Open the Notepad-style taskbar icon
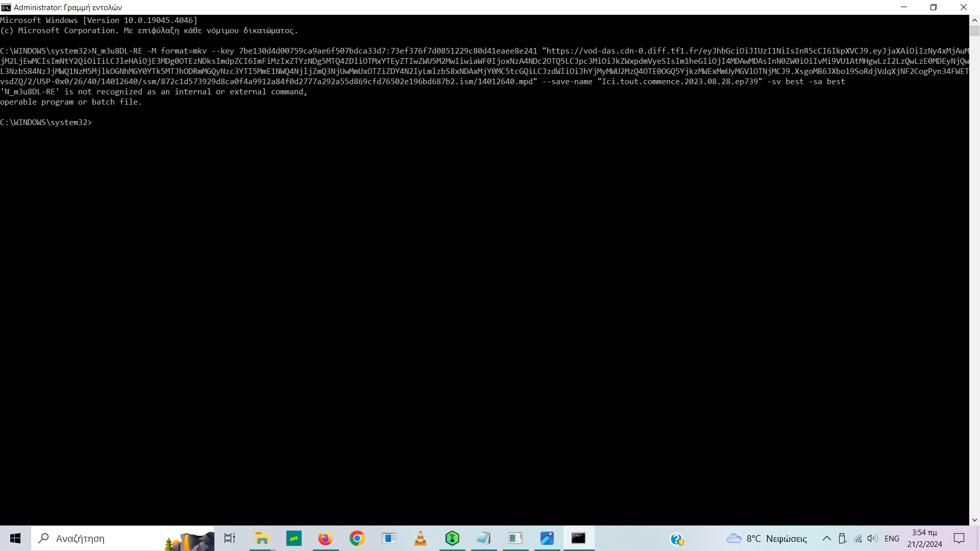This screenshot has width=980, height=551. click(x=483, y=538)
